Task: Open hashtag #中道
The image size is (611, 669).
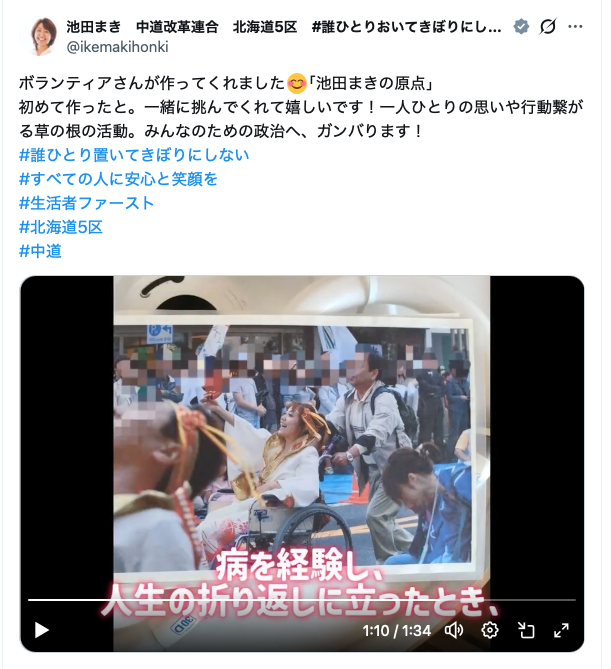Action: (40, 250)
